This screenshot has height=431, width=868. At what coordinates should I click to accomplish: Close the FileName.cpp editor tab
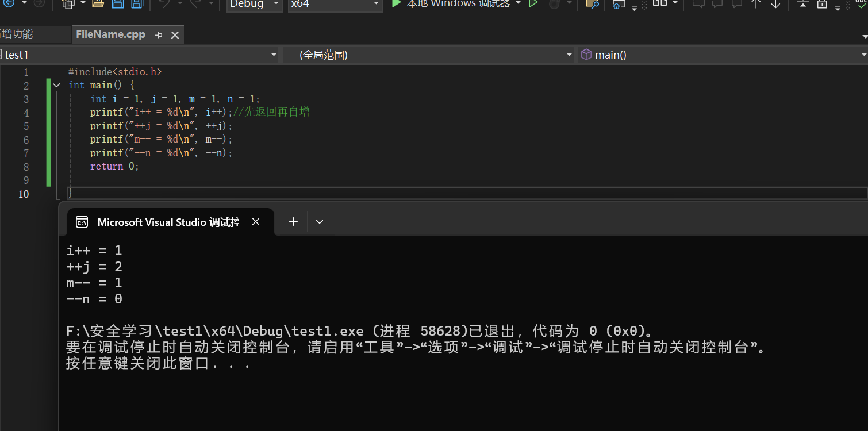pyautogui.click(x=175, y=35)
